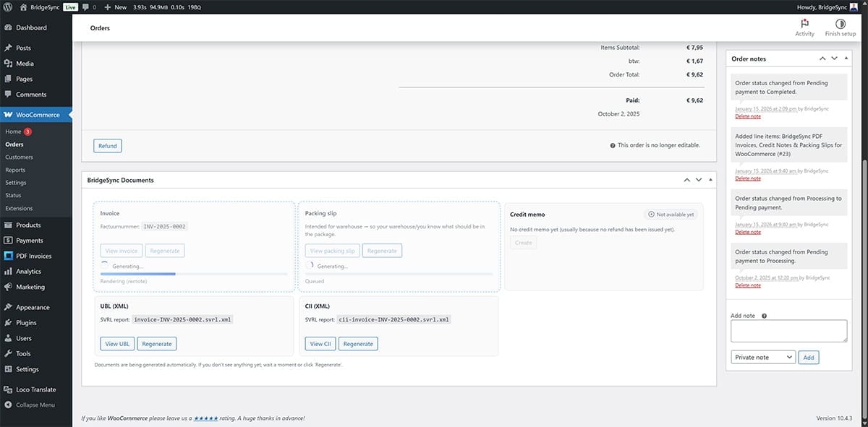The height and width of the screenshot is (427, 868).
Task: Regenerate the UBL XML document
Action: [x=156, y=343]
